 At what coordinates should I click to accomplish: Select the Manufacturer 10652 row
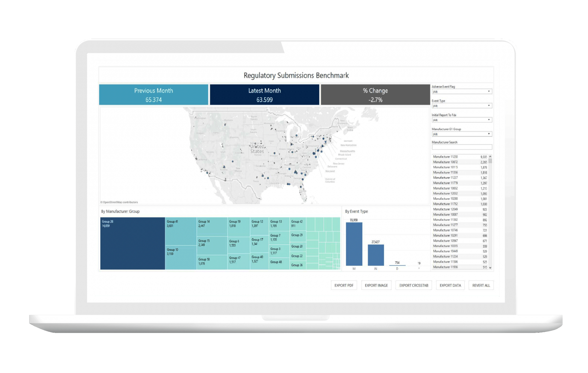coord(460,188)
